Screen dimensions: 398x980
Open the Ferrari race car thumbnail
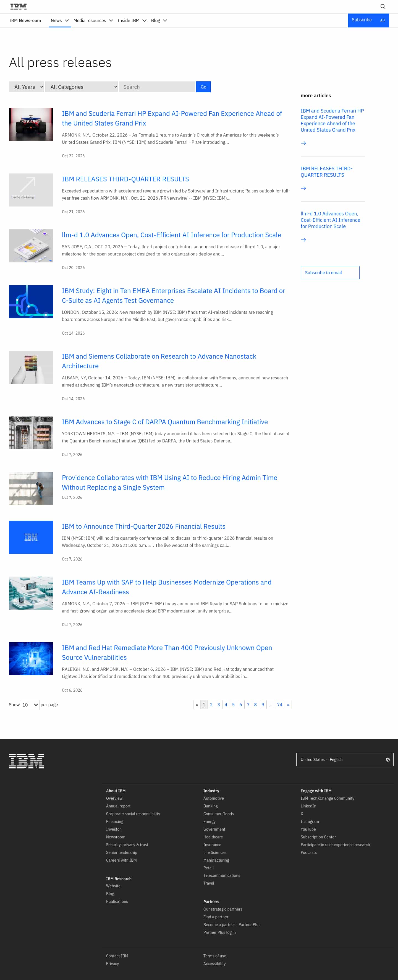click(31, 124)
